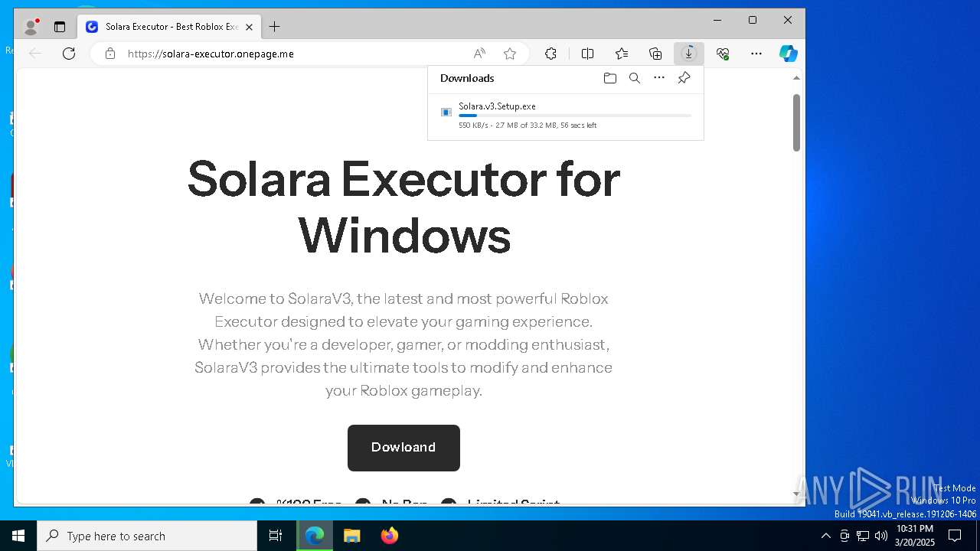This screenshot has width=980, height=551.
Task: Click the scroll up arrow
Action: (x=796, y=78)
